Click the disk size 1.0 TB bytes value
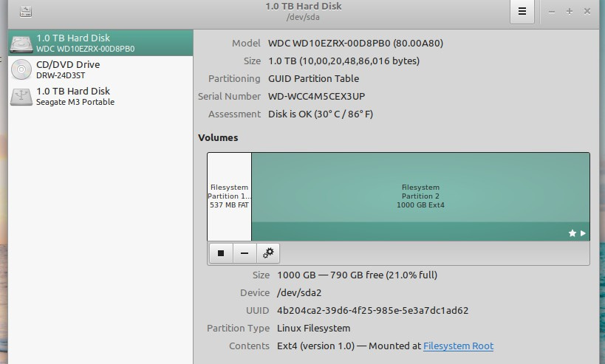This screenshot has height=364, width=605. pos(343,61)
